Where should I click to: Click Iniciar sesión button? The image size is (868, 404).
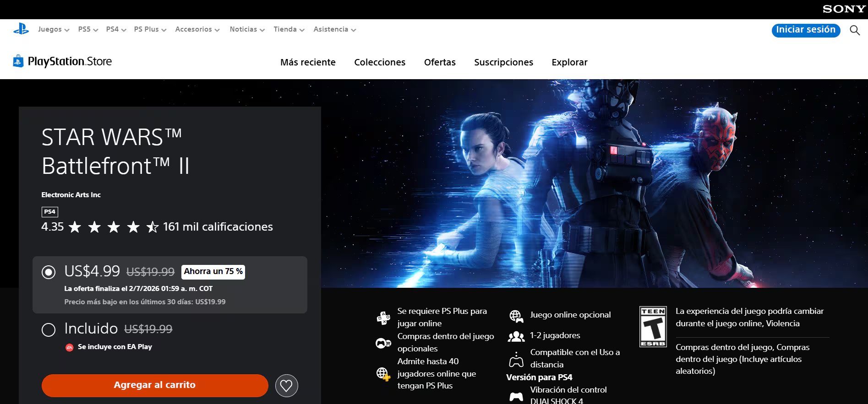(x=806, y=30)
